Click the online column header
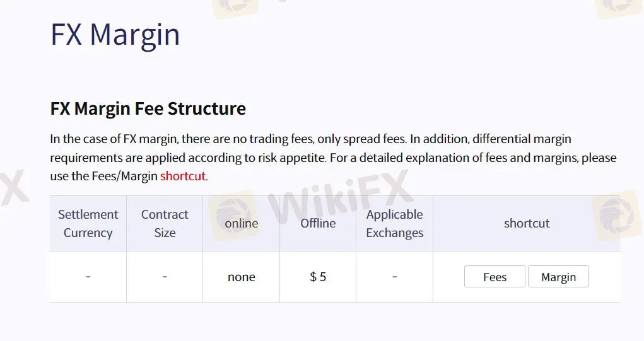The height and width of the screenshot is (341, 644). 242,224
